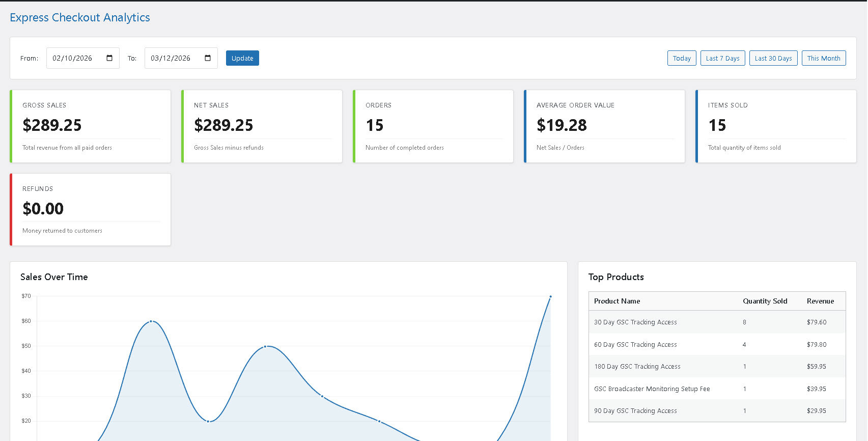Click the Quantity Sold column header

point(765,301)
